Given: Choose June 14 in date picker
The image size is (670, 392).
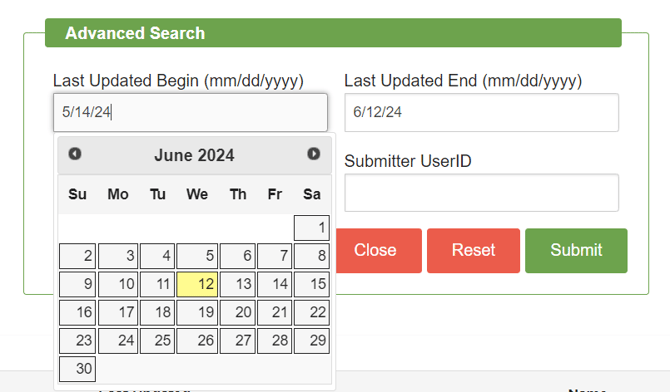Looking at the screenshot, I should pyautogui.click(x=274, y=284).
